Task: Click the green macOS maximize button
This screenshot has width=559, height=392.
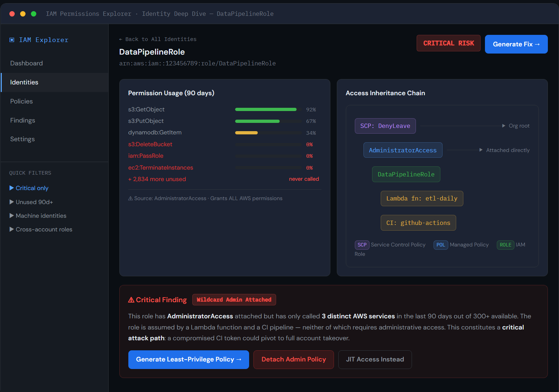Action: tap(34, 14)
